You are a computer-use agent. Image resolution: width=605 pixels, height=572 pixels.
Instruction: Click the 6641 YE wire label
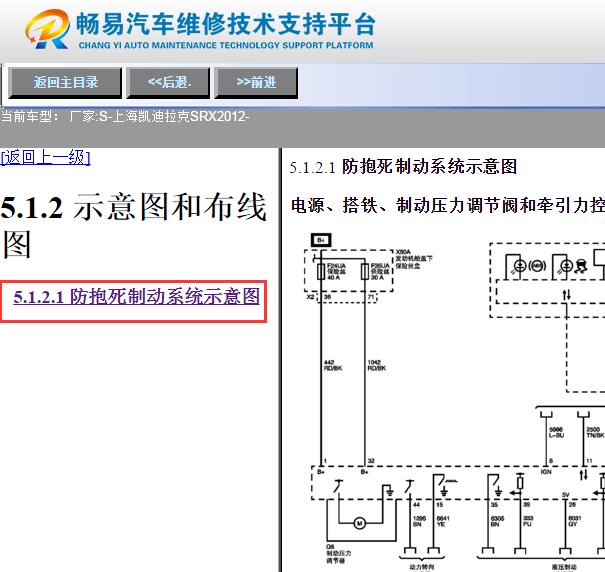(443, 521)
